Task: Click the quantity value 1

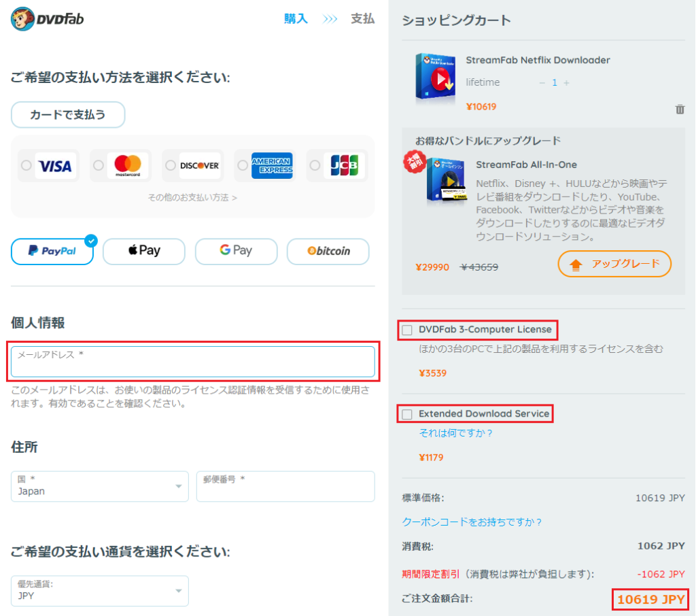Action: (555, 82)
